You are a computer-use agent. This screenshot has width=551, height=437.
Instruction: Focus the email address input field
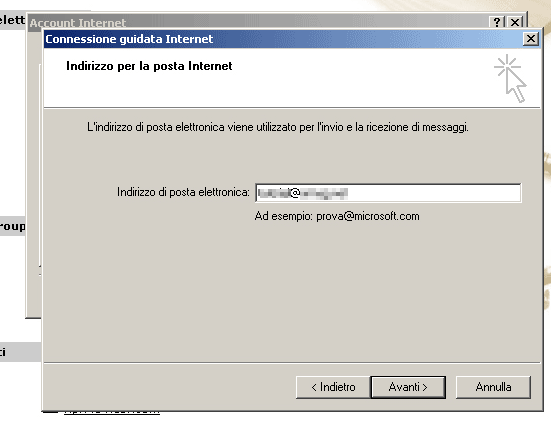coord(388,193)
